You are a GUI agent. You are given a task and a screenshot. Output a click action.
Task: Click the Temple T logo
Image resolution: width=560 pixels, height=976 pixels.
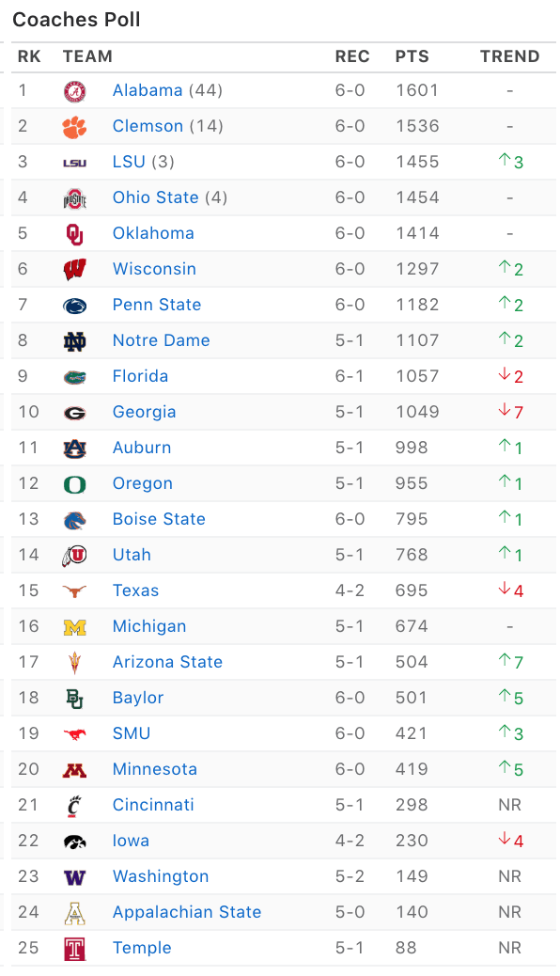click(74, 950)
